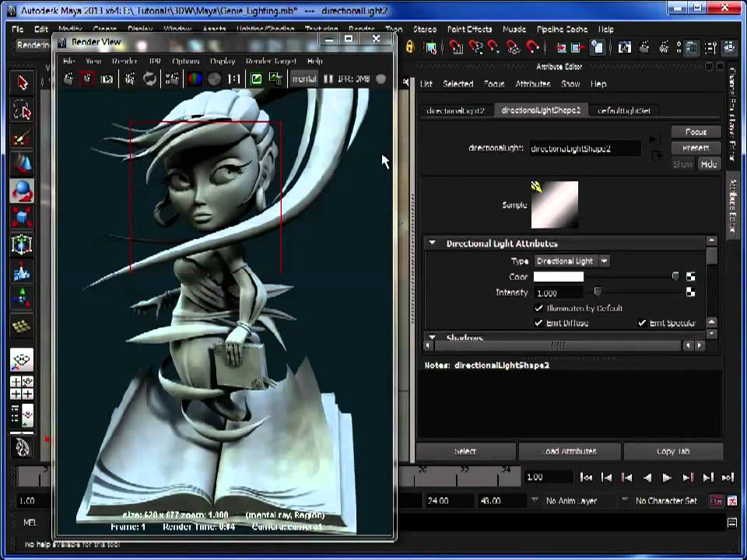Open the IPR menu in Render View

[155, 61]
